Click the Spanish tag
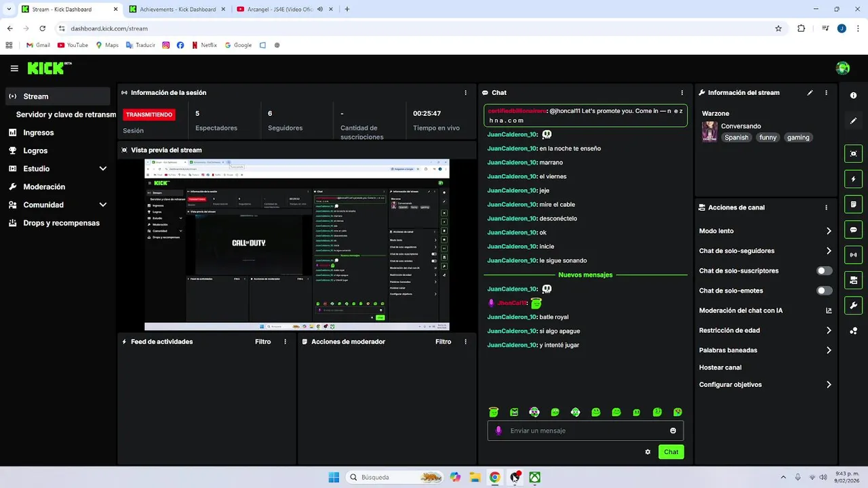The height and width of the screenshot is (488, 868). pos(736,138)
